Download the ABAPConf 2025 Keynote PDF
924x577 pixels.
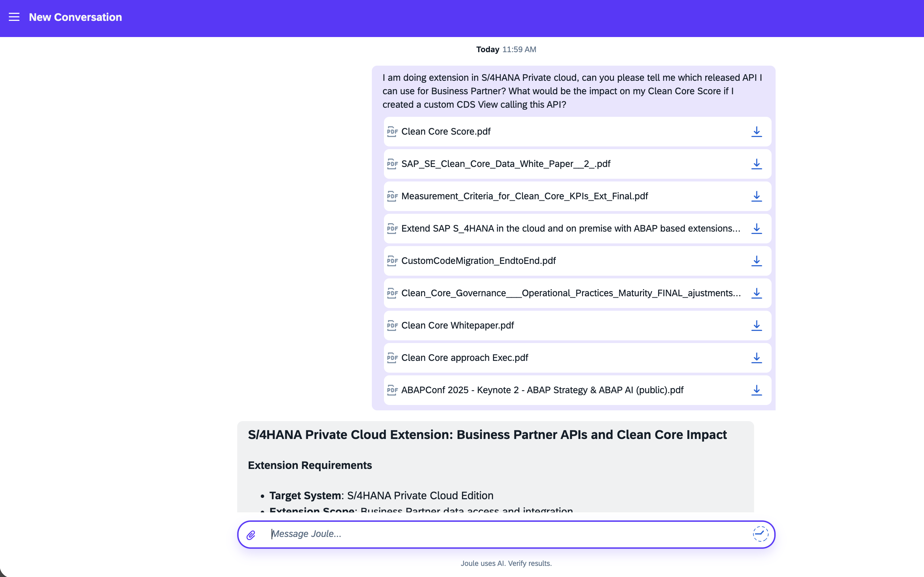756,390
